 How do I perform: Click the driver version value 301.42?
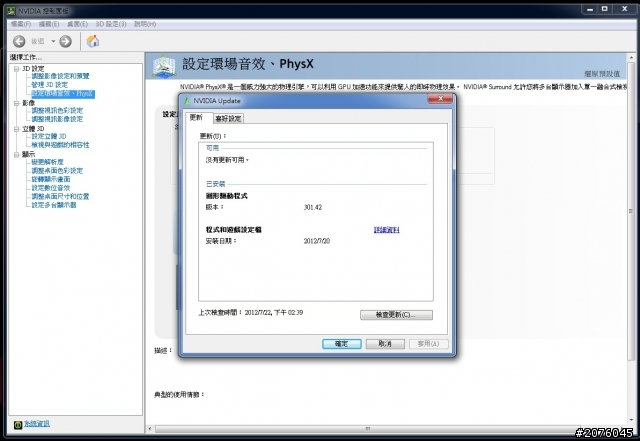click(x=313, y=207)
